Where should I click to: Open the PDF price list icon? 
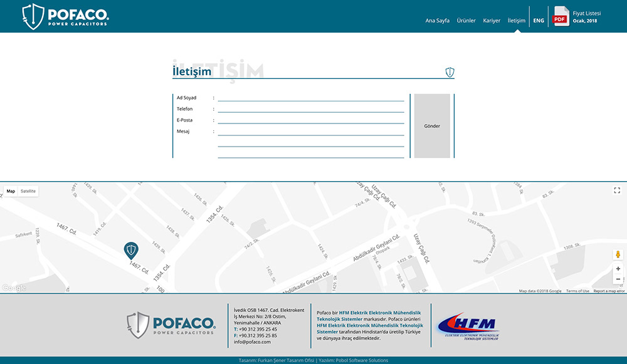(561, 16)
